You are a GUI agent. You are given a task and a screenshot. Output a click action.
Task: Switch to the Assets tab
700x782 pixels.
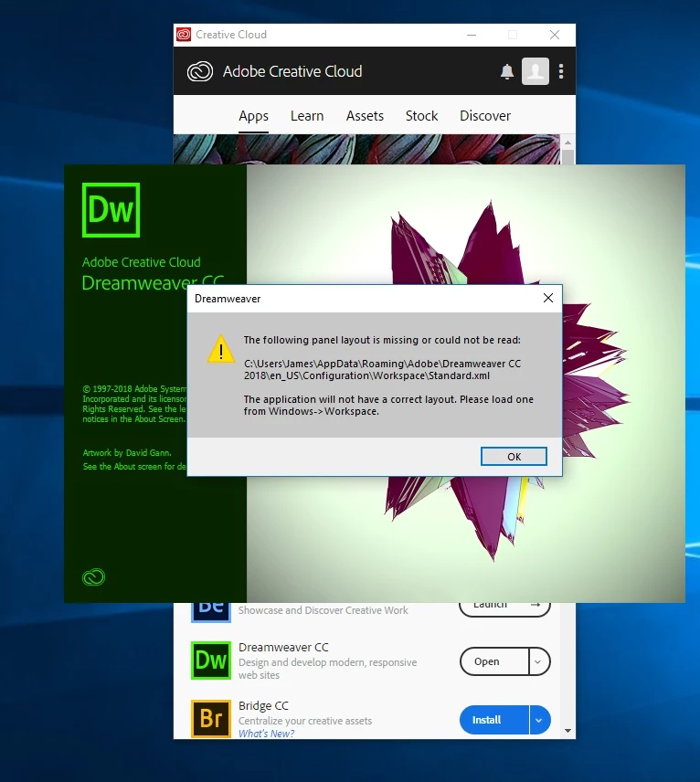[x=365, y=116]
